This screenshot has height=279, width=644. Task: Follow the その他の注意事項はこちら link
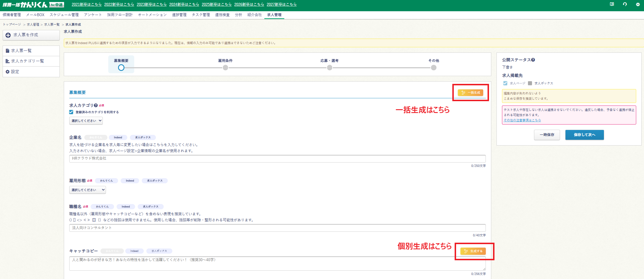point(522,120)
